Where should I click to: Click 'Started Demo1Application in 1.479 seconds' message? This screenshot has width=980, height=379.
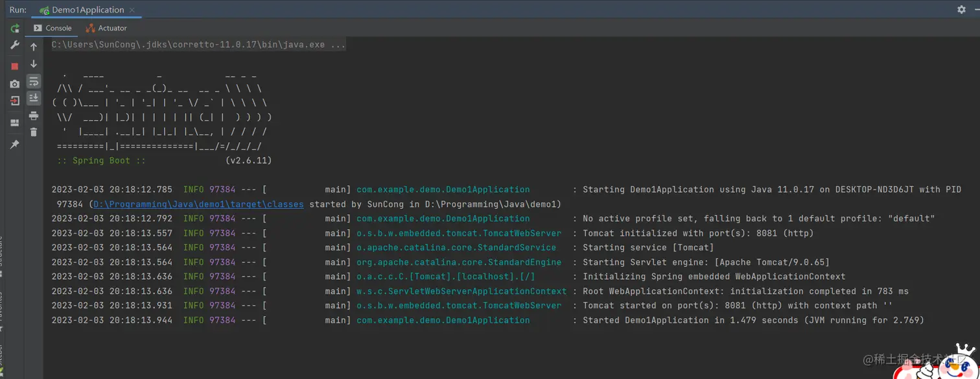[753, 320]
